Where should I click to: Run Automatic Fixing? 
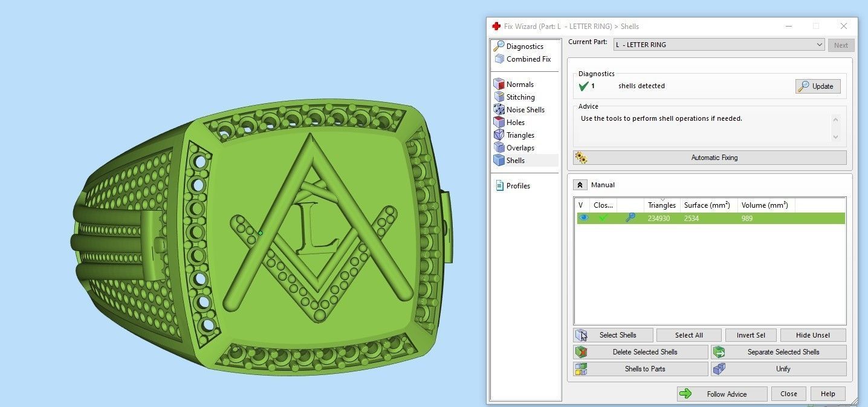tap(710, 158)
